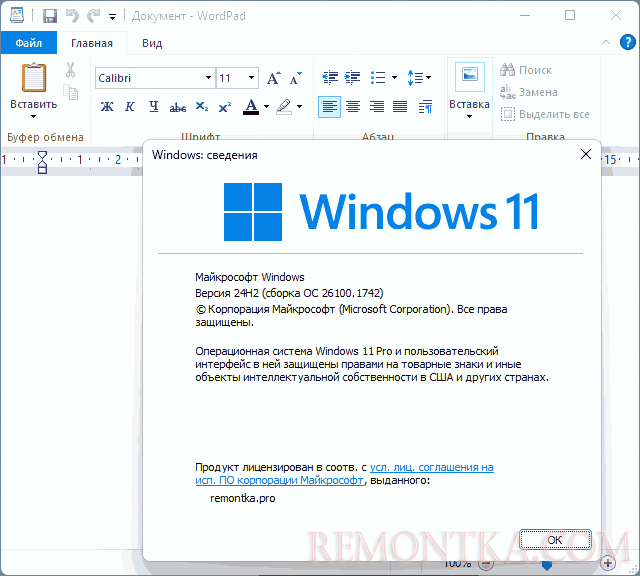Click the Undo arrow in title bar
Image resolution: width=640 pixels, height=576 pixels.
72,16
